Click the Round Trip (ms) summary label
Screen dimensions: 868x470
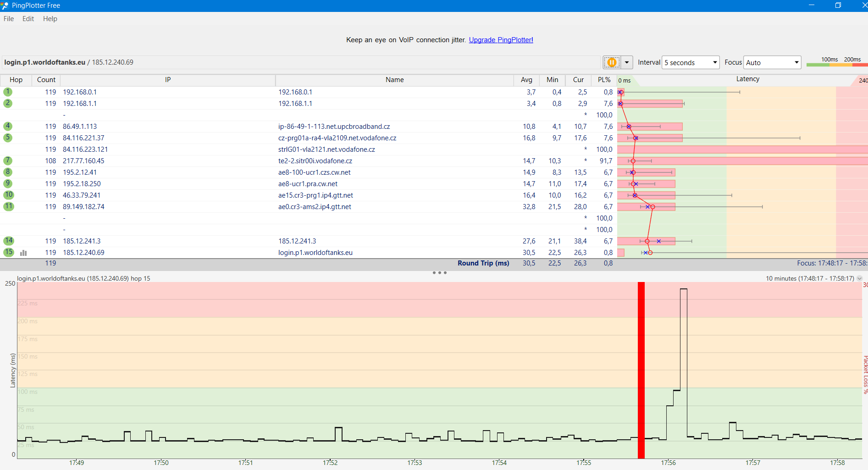483,263
